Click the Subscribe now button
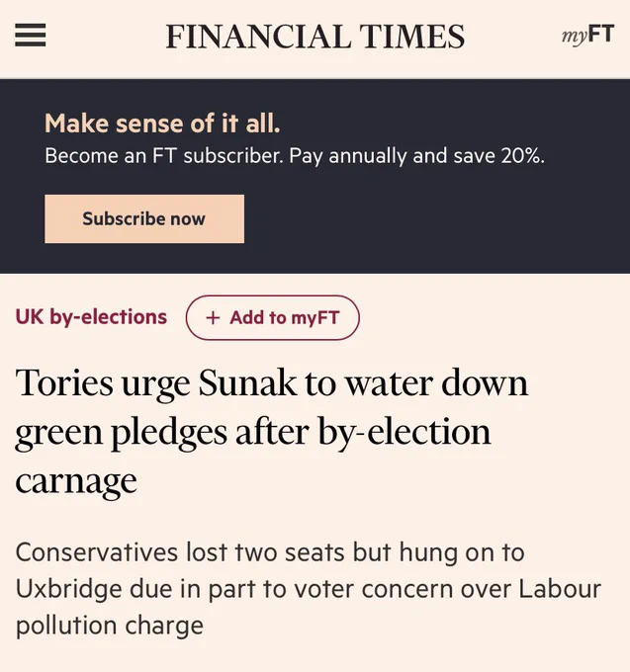Viewport: 630px width, 672px height. pyautogui.click(x=144, y=219)
